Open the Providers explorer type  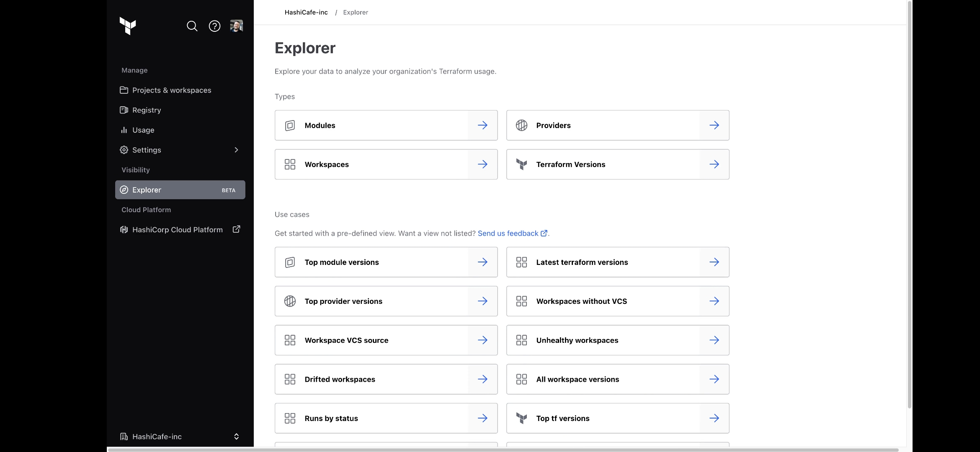[618, 125]
